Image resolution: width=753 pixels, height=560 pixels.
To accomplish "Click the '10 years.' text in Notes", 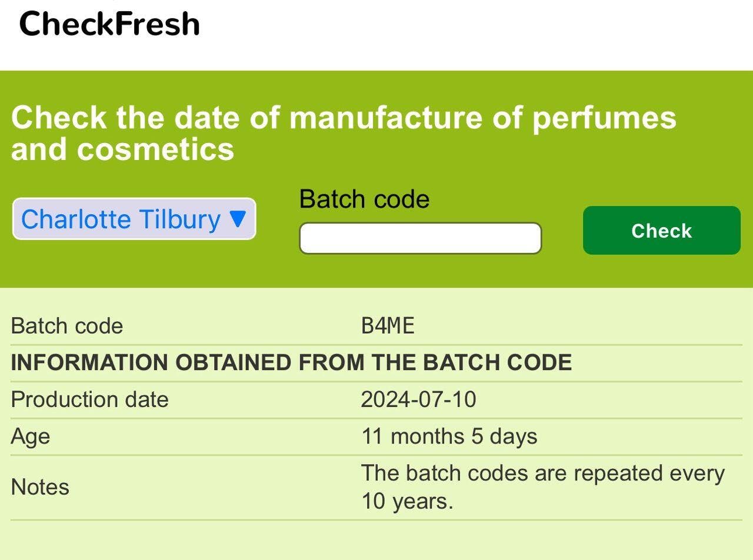I will click(x=407, y=501).
